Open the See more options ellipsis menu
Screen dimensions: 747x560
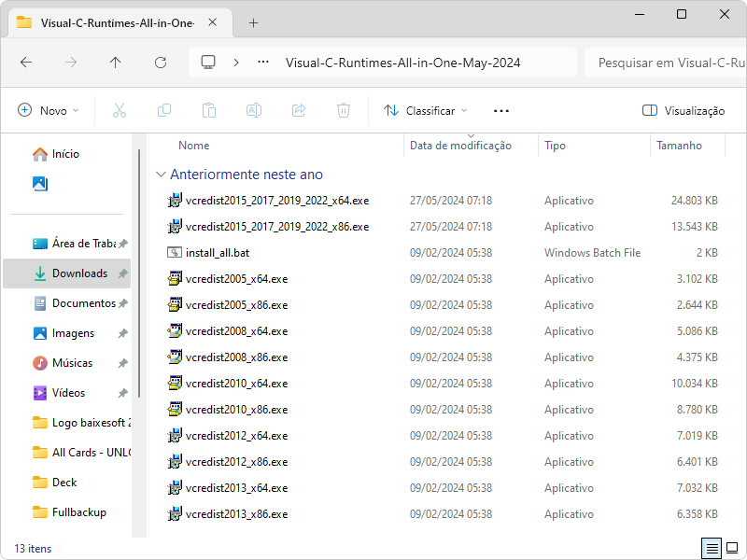click(x=501, y=110)
